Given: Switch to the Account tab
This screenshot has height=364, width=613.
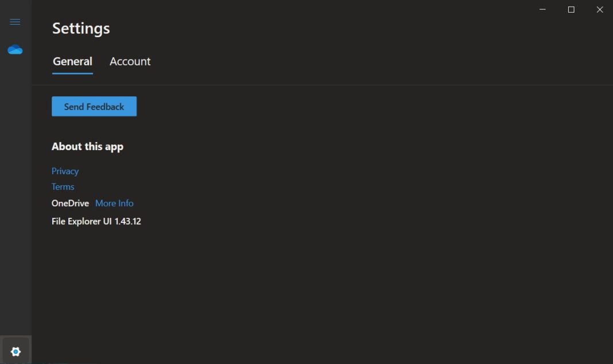Looking at the screenshot, I should [130, 61].
